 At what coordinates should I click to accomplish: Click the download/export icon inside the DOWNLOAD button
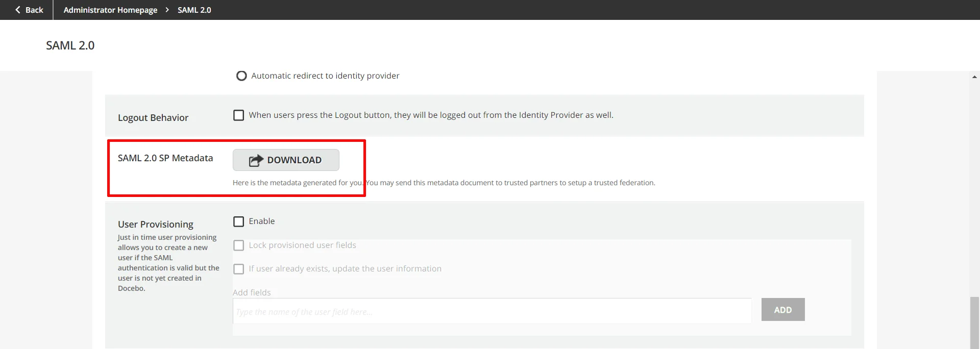(255, 160)
